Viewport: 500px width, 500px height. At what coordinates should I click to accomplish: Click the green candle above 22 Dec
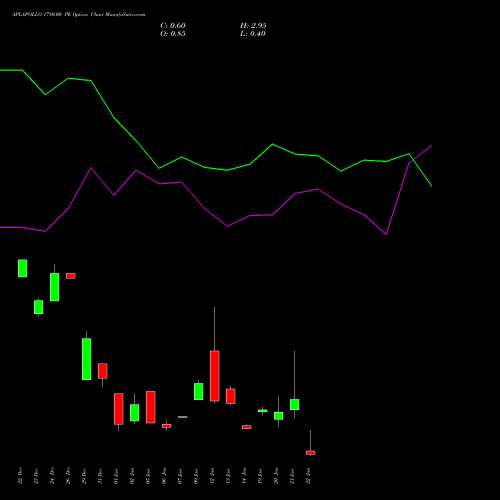coord(23,268)
